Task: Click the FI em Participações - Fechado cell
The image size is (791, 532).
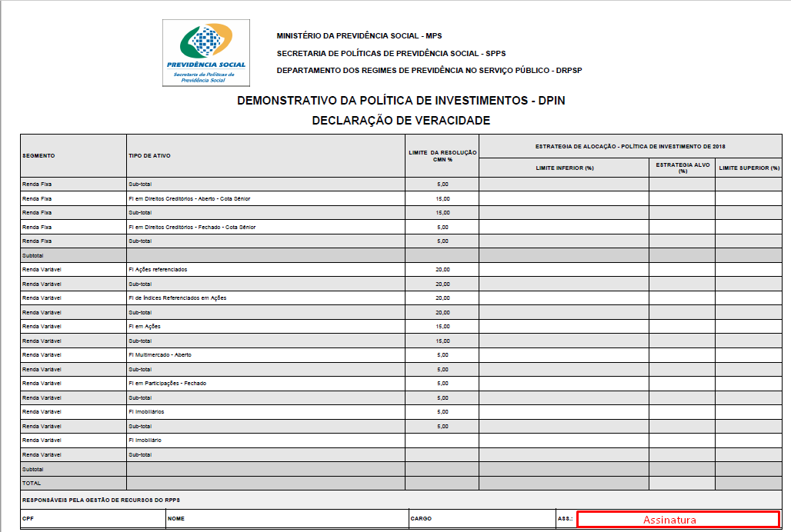Action: (x=167, y=383)
